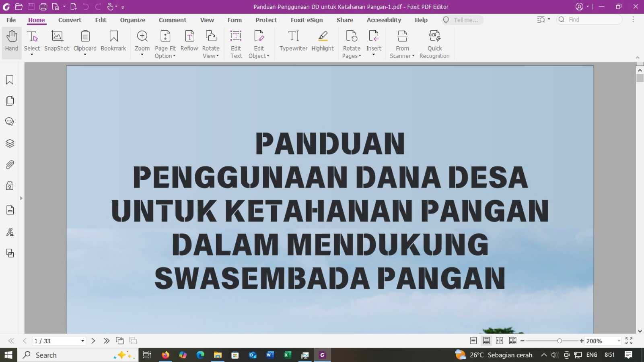Expand the Zoom tool dropdown arrow
Image resolution: width=644 pixels, height=362 pixels.
click(142, 54)
